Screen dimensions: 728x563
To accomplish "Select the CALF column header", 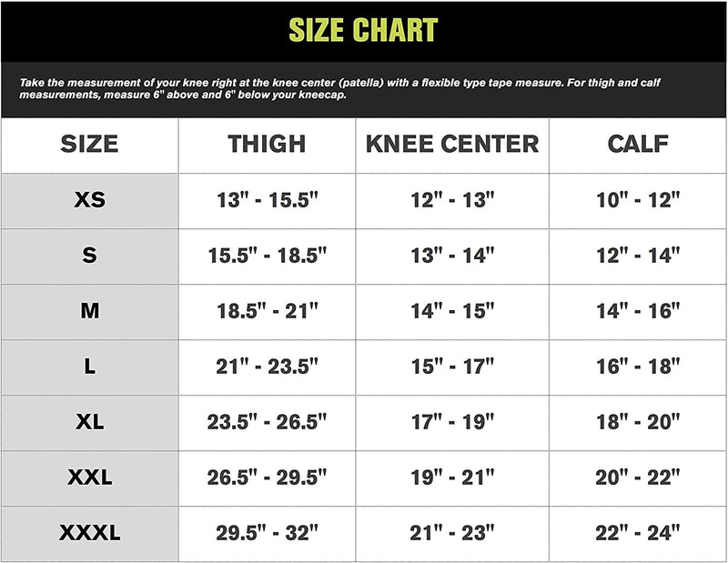I will click(638, 144).
